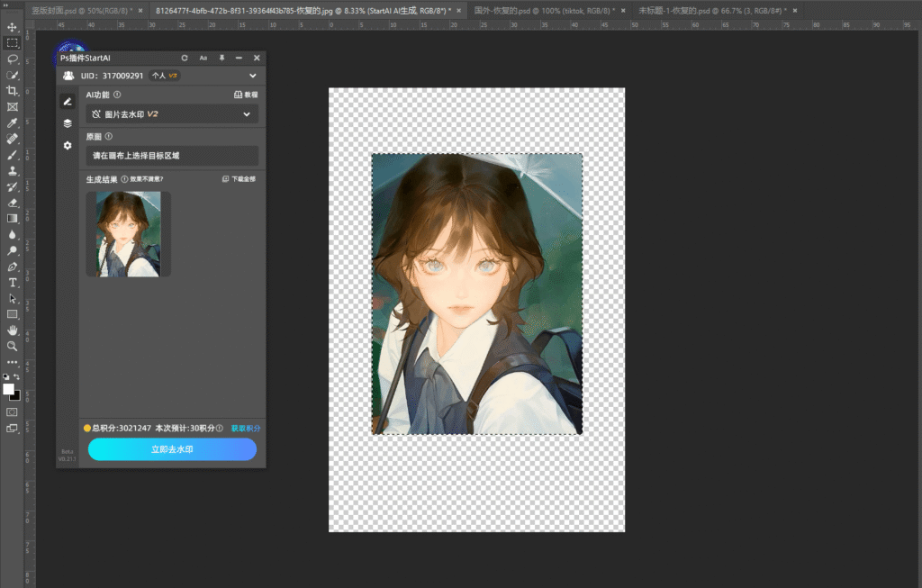Pick the Eyedropper tool
922x588 pixels.
[13, 122]
